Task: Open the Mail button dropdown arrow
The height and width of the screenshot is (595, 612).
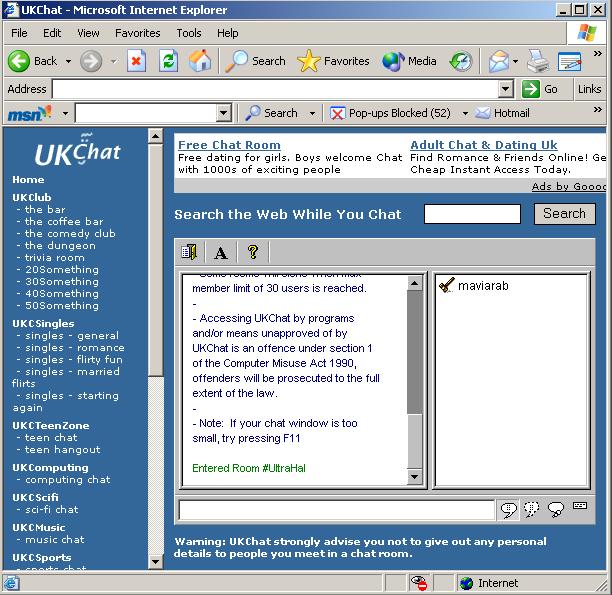Action: 515,61
